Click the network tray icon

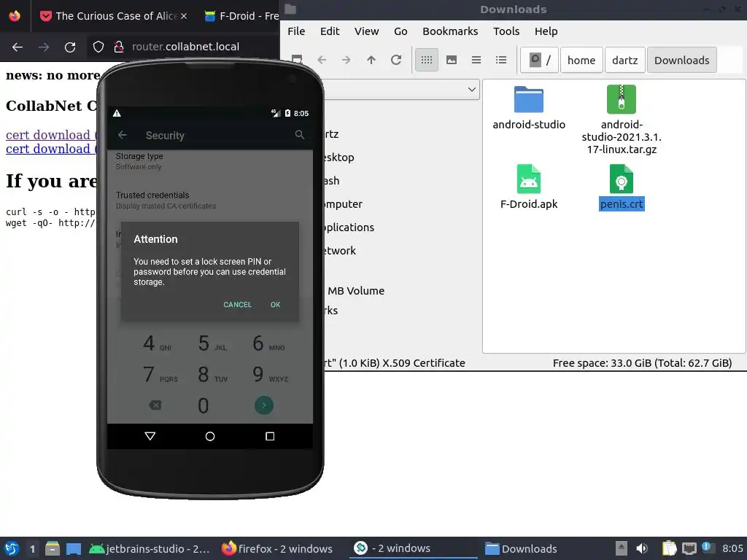(x=689, y=548)
